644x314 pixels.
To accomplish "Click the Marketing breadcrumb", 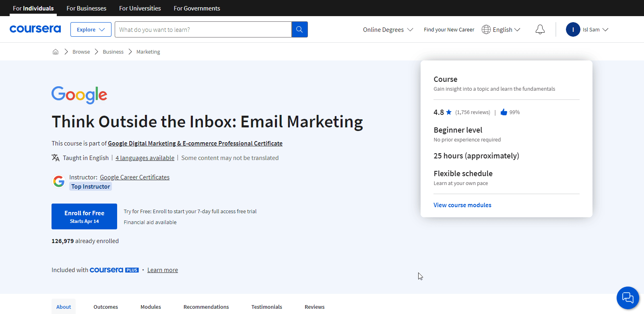I will [148, 52].
